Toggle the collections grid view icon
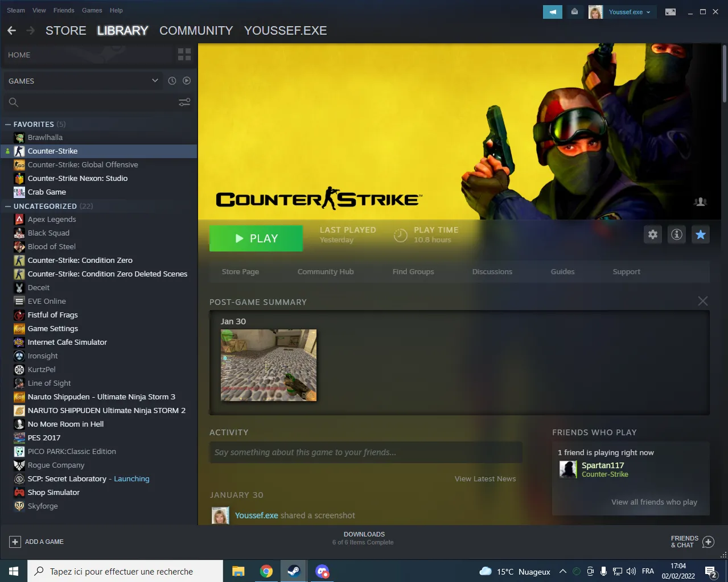728x582 pixels. click(x=184, y=55)
